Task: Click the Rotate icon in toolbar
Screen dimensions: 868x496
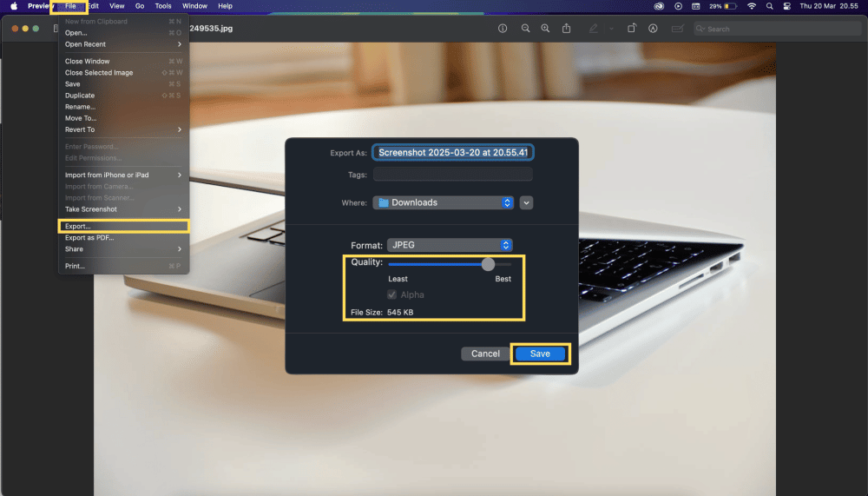Action: tap(632, 29)
